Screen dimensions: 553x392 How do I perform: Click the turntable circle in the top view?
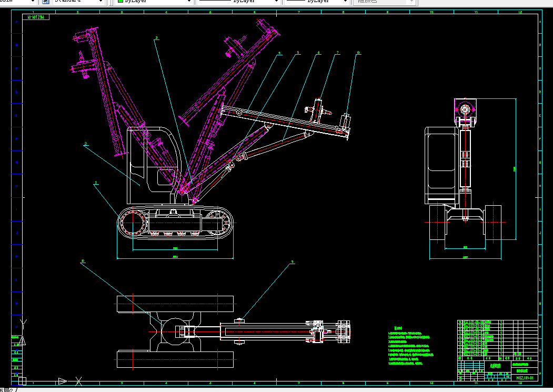pos(175,331)
